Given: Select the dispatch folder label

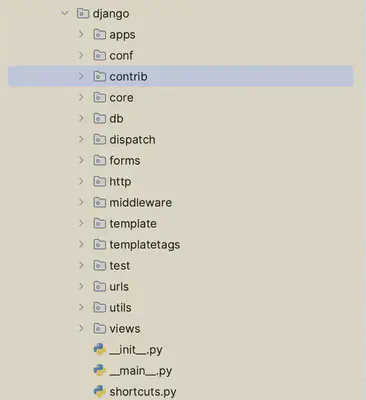Looking at the screenshot, I should 132,140.
